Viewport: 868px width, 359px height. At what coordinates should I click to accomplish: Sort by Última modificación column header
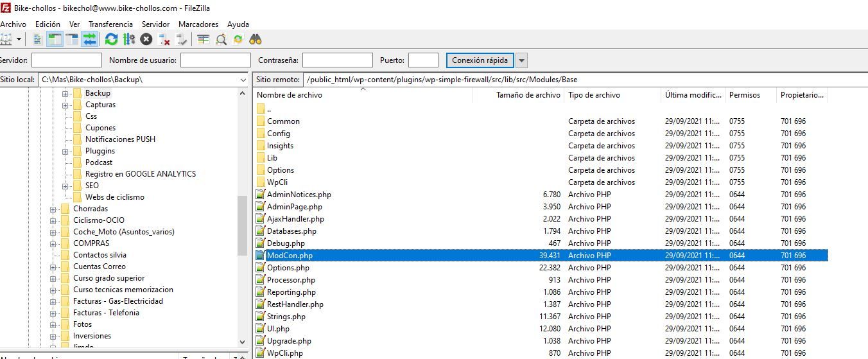693,95
